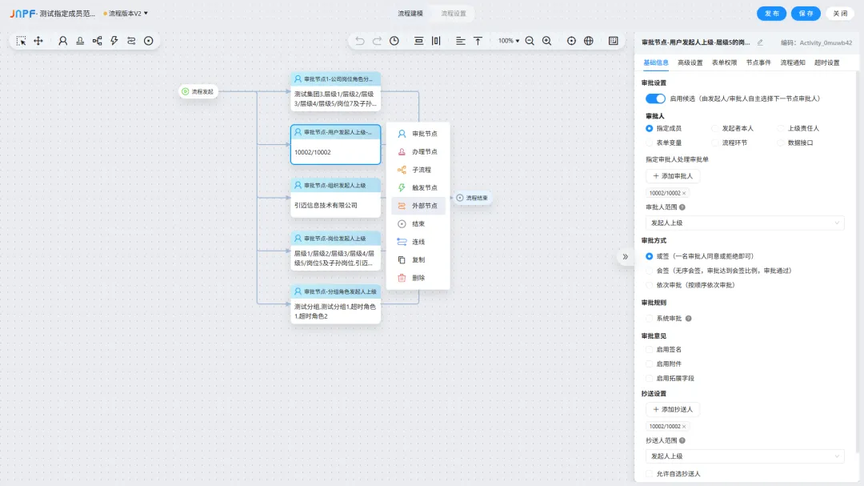Image resolution: width=864 pixels, height=486 pixels.
Task: Toggle minimap panel icon in toolbar
Action: [x=613, y=41]
